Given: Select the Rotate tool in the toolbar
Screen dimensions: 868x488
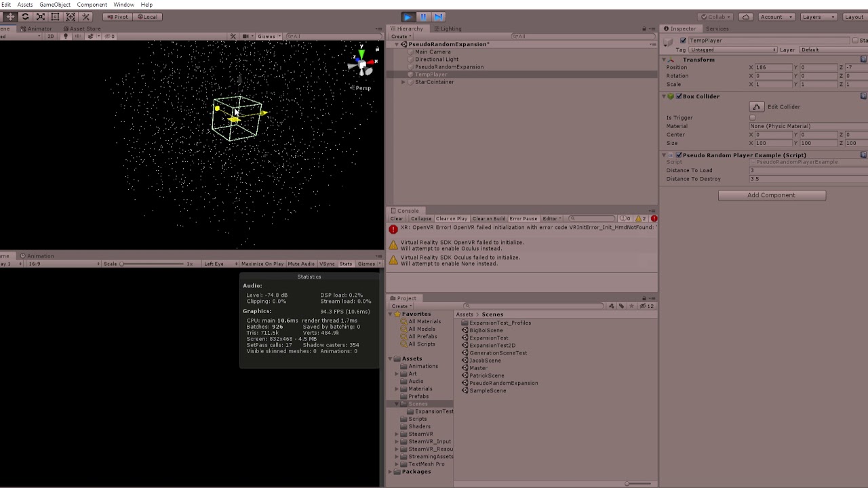Looking at the screenshot, I should (25, 16).
